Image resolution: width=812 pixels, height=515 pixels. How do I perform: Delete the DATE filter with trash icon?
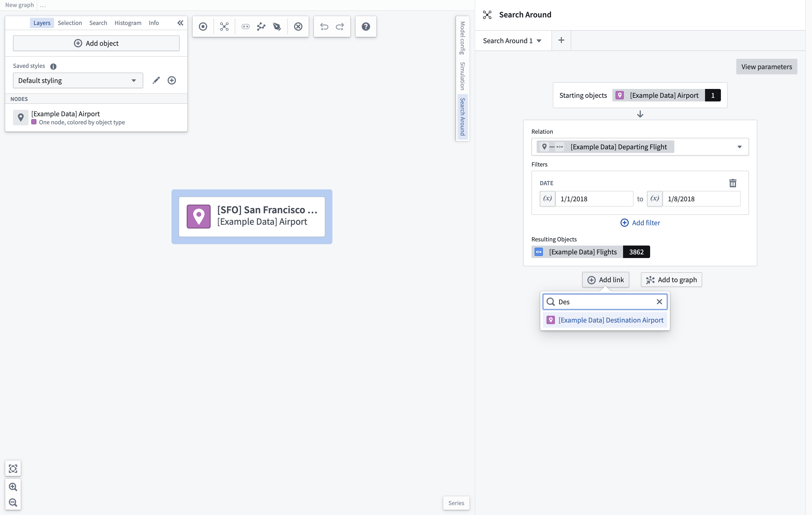[732, 183]
